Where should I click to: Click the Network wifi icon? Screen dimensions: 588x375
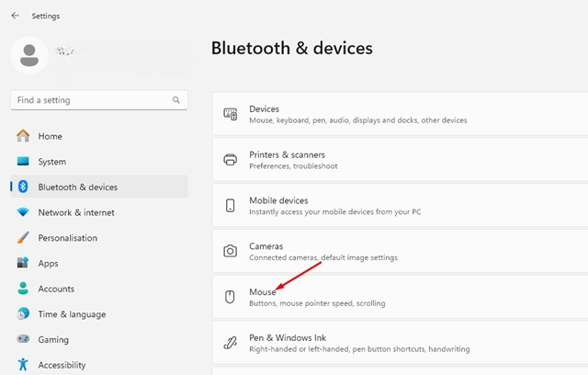point(23,212)
